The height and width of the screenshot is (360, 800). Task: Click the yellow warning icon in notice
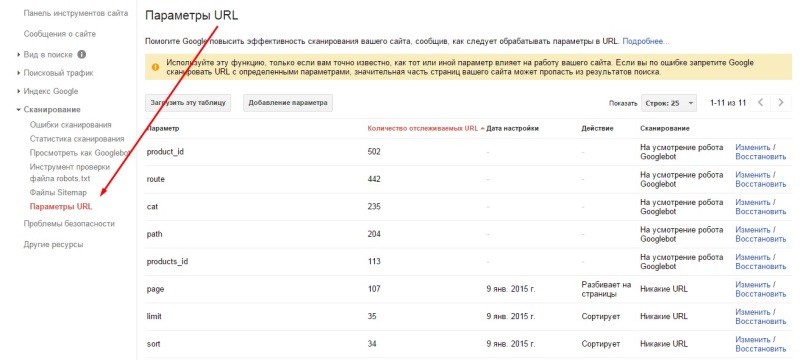pyautogui.click(x=155, y=67)
